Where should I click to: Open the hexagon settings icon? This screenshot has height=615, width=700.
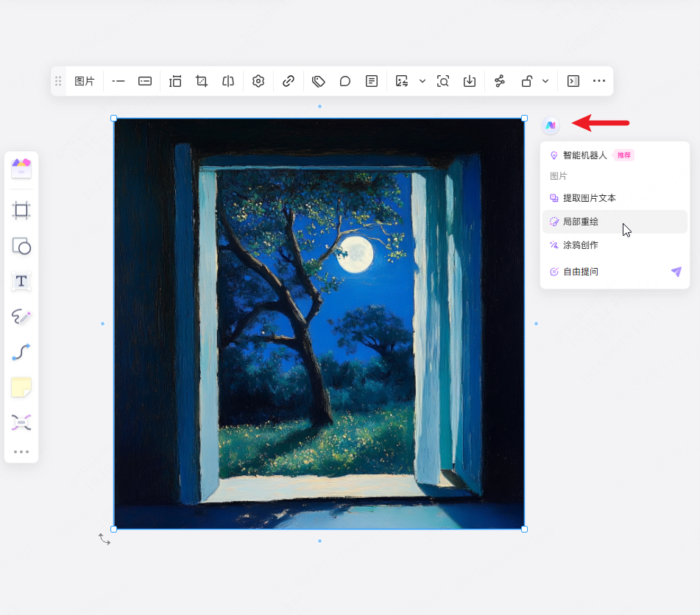coord(258,81)
